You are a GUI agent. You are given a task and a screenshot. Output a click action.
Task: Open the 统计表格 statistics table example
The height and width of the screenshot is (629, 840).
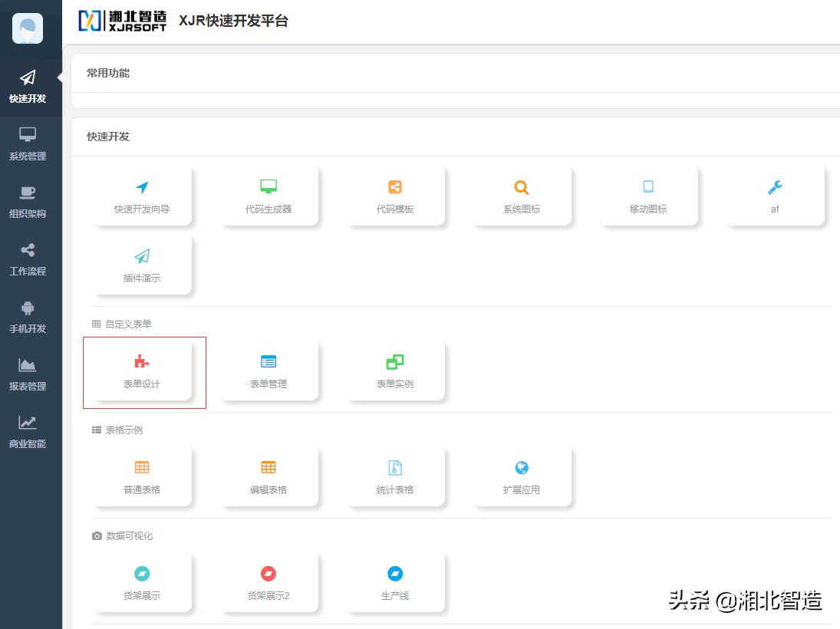pyautogui.click(x=395, y=477)
